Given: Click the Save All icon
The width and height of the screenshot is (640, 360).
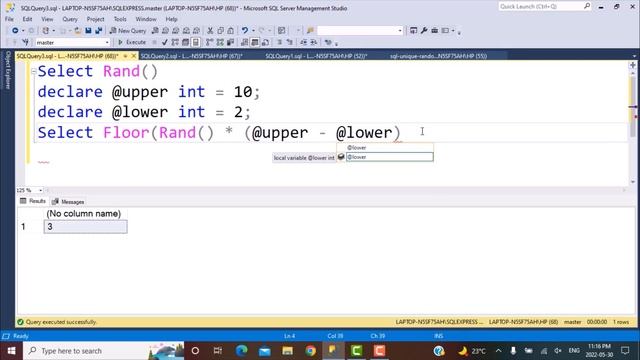Looking at the screenshot, I should tap(99, 31).
